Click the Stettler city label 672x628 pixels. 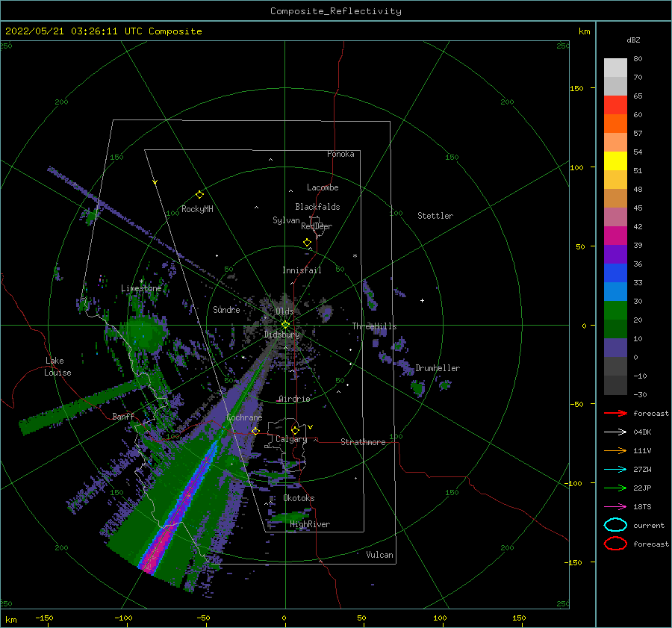coord(435,216)
